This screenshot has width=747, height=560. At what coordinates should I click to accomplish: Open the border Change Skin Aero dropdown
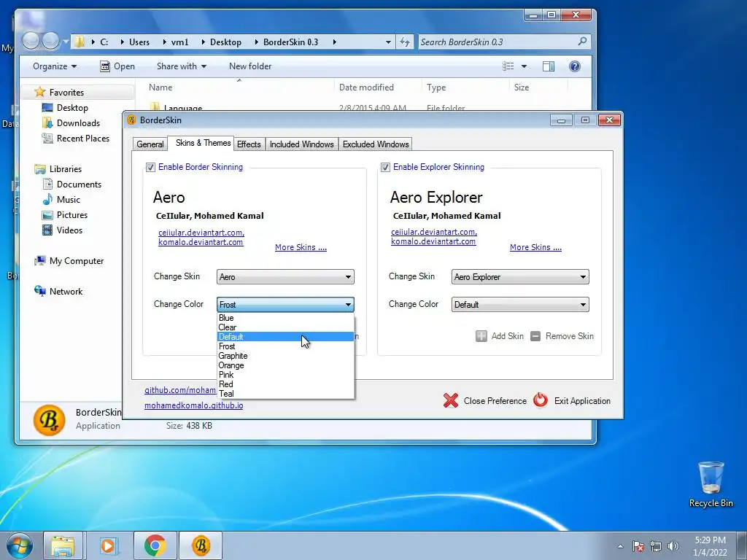[x=285, y=276]
